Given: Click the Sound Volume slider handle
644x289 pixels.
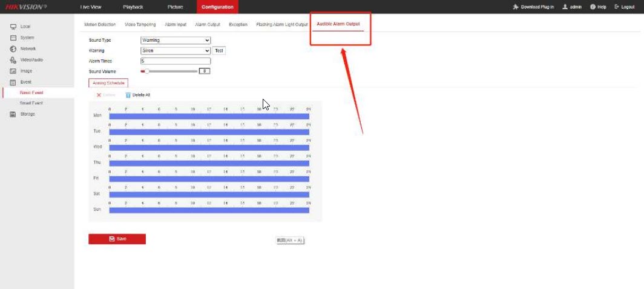Looking at the screenshot, I should tap(146, 71).
